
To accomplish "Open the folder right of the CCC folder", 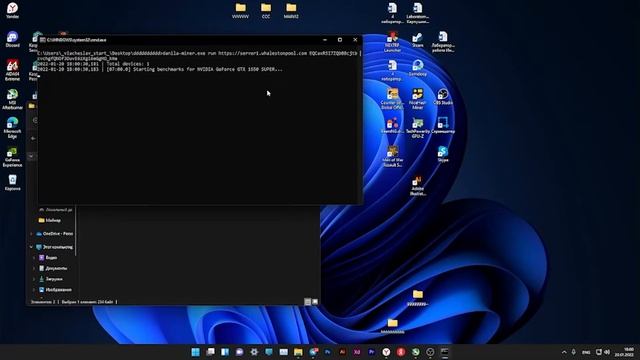I will (291, 11).
